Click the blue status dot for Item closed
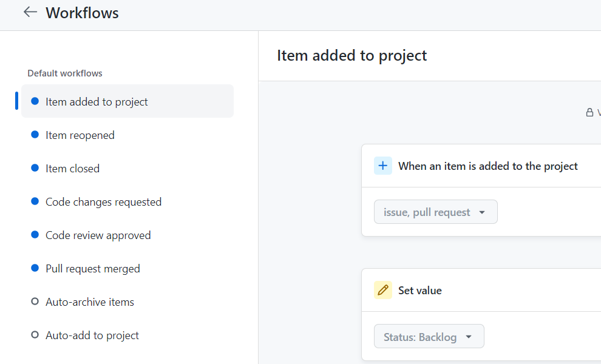The image size is (601, 364). (35, 168)
